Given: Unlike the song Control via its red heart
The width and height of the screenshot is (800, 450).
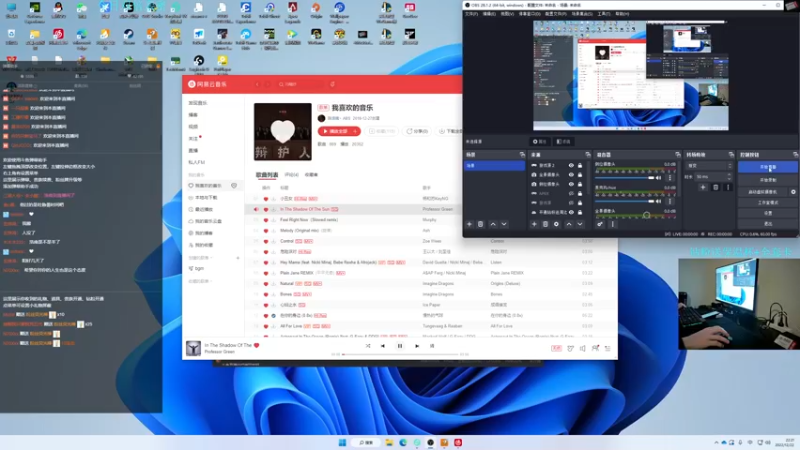Looking at the screenshot, I should click(x=266, y=241).
